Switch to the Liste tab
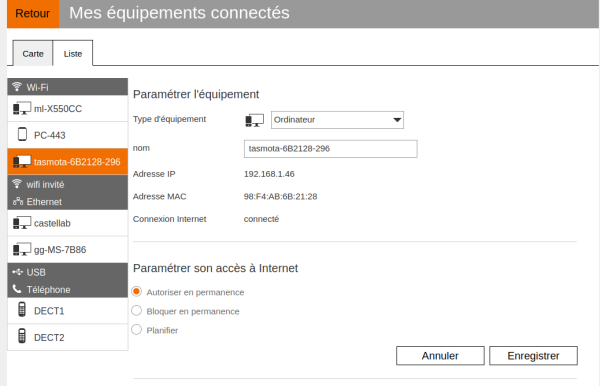This screenshot has width=600, height=386. pyautogui.click(x=73, y=53)
